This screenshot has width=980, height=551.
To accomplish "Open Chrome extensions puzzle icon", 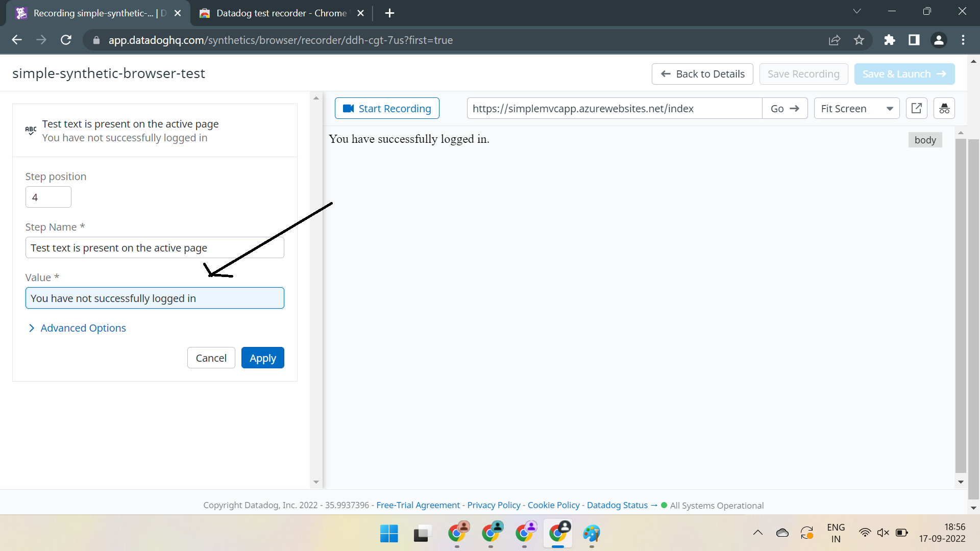I will pos(890,40).
